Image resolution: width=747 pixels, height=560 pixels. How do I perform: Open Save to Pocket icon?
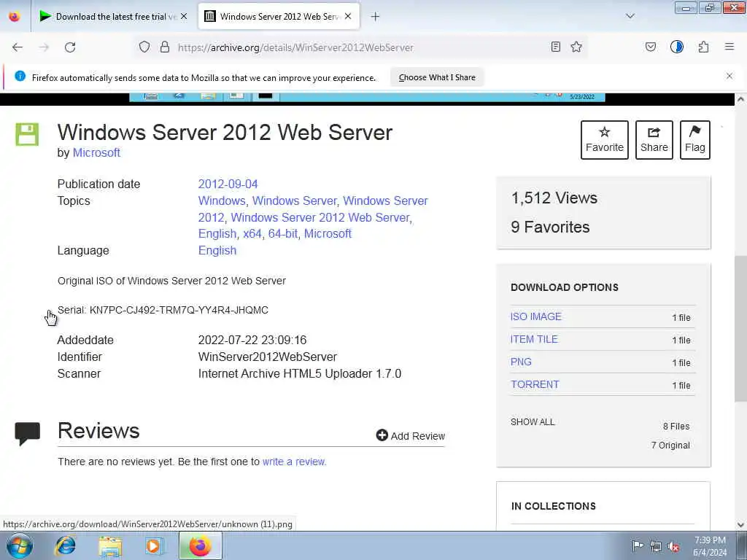651,47
